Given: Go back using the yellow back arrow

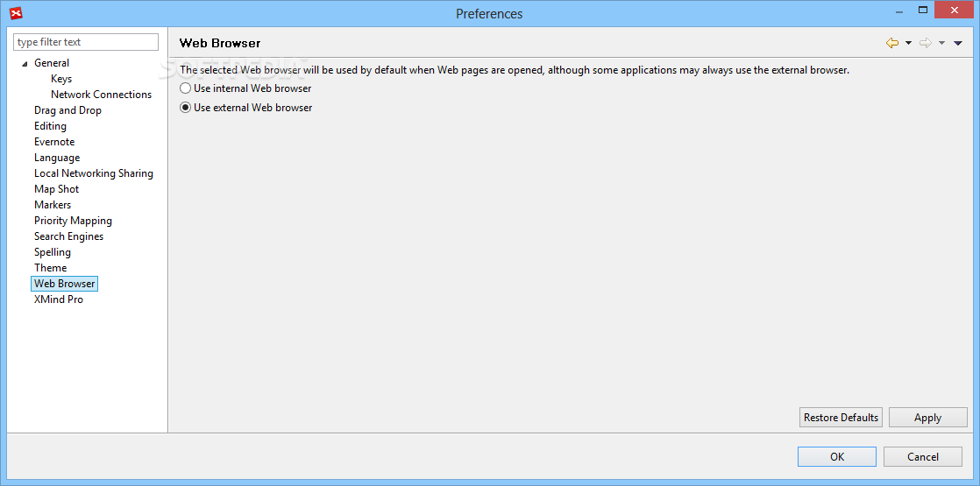Looking at the screenshot, I should click(891, 43).
